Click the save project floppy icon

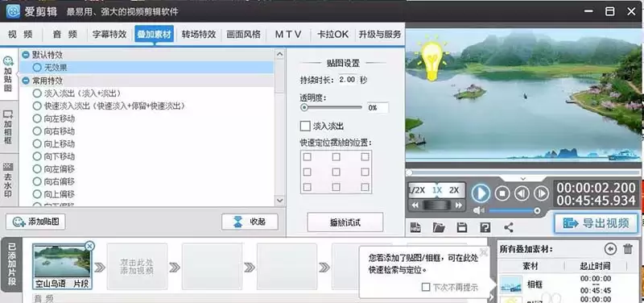(x=462, y=227)
